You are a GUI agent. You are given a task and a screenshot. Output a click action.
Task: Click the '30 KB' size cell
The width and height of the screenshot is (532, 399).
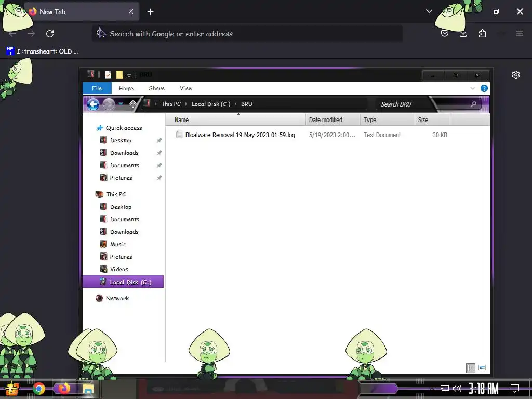pyautogui.click(x=440, y=135)
